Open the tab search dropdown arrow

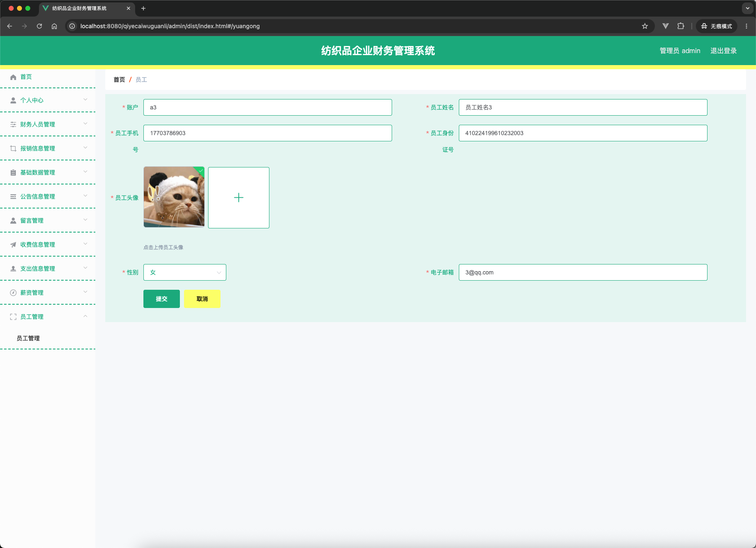point(748,8)
